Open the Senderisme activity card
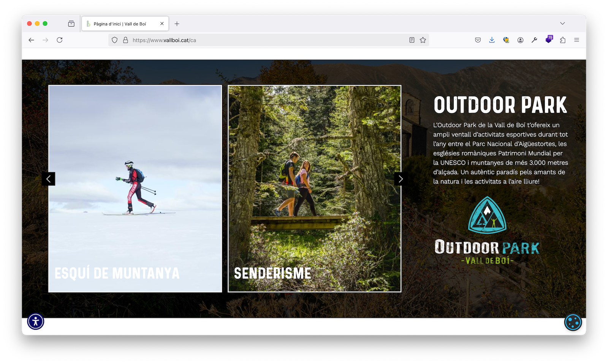The height and width of the screenshot is (364, 608). [x=314, y=188]
